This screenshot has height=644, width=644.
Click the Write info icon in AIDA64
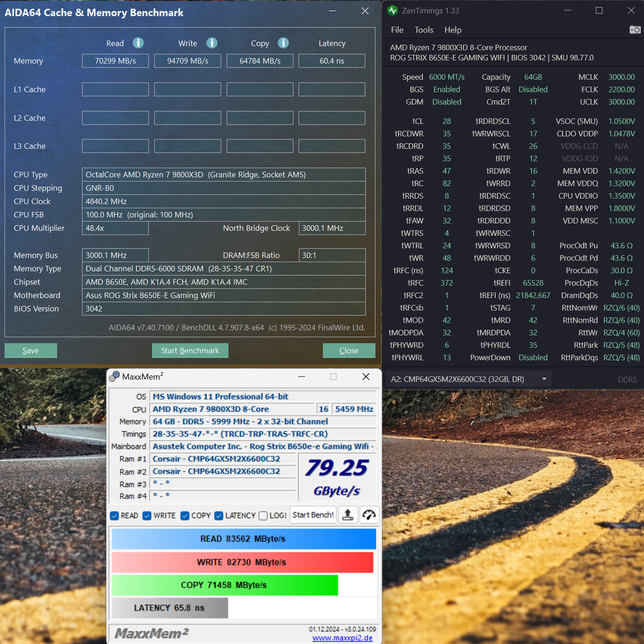click(x=212, y=43)
